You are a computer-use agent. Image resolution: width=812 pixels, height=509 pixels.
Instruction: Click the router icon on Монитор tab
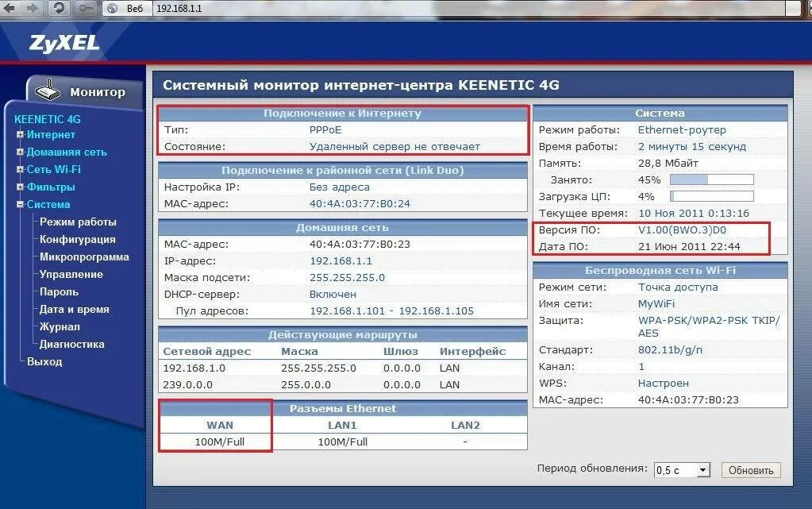tap(48, 91)
